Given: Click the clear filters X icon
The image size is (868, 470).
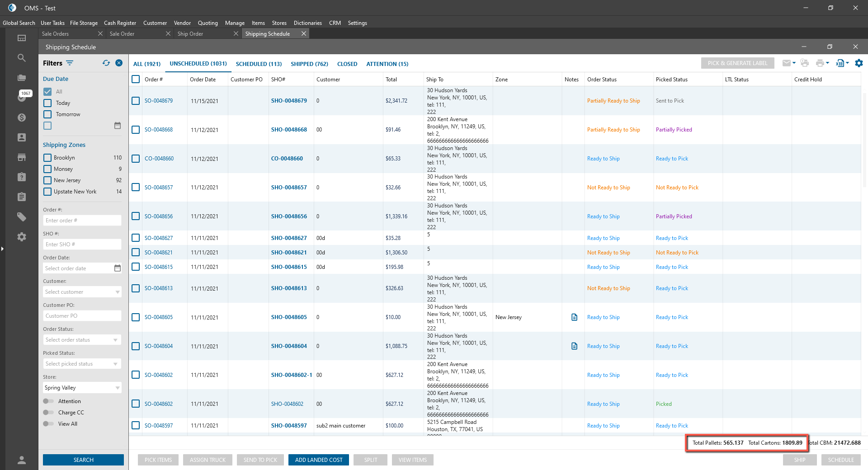Looking at the screenshot, I should click(x=119, y=63).
